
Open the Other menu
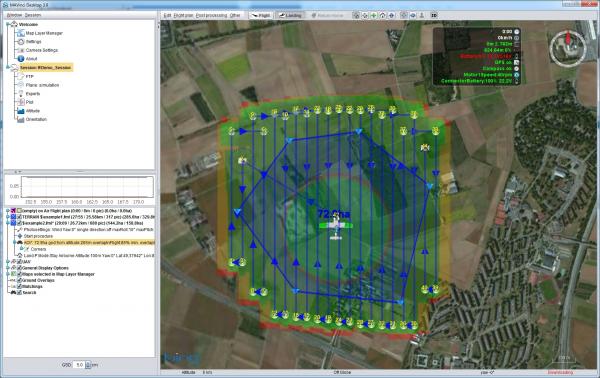[235, 15]
